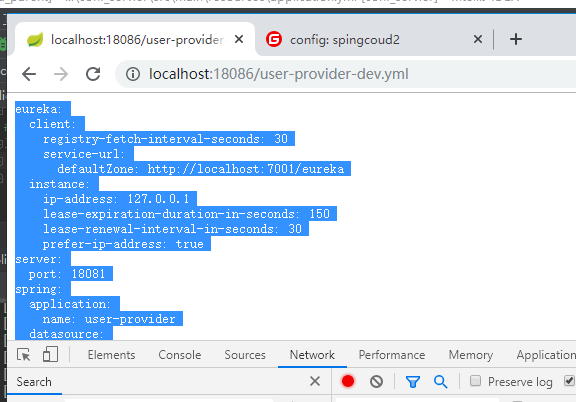Click the 'datasource:' line
The width and height of the screenshot is (576, 402).
(x=66, y=334)
